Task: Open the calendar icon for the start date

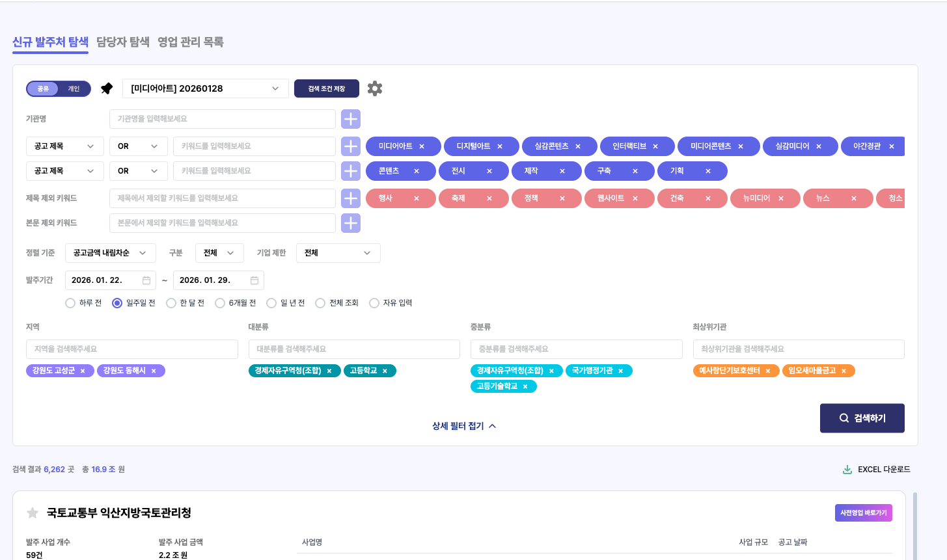Action: (145, 280)
